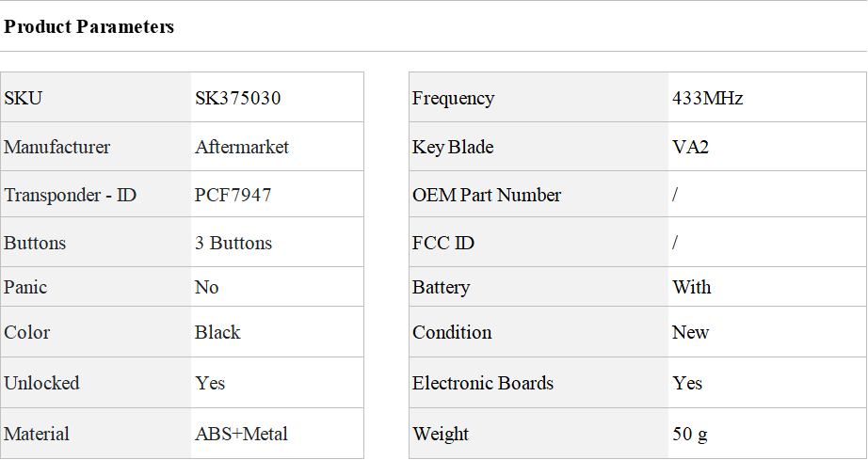868x460 pixels.
Task: Click the Product Parameters heading
Action: (89, 27)
